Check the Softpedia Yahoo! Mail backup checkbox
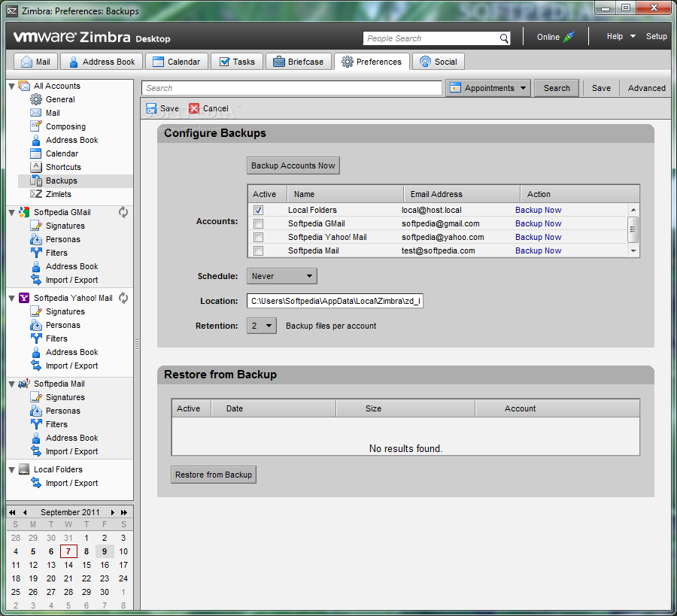 click(258, 237)
